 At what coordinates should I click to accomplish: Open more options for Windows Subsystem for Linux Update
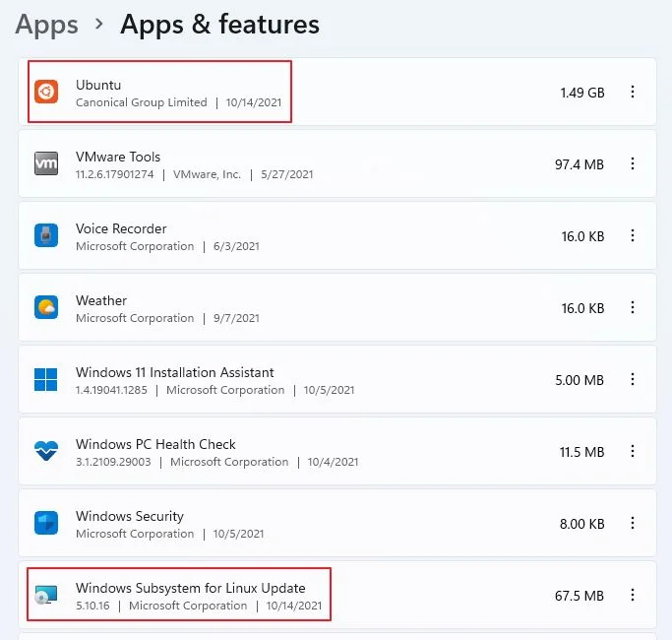click(633, 595)
